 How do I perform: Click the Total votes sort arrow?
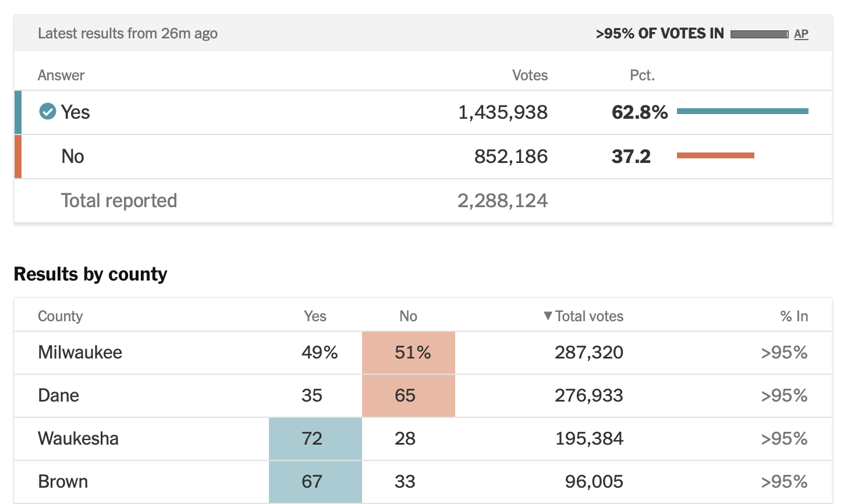pyautogui.click(x=548, y=316)
